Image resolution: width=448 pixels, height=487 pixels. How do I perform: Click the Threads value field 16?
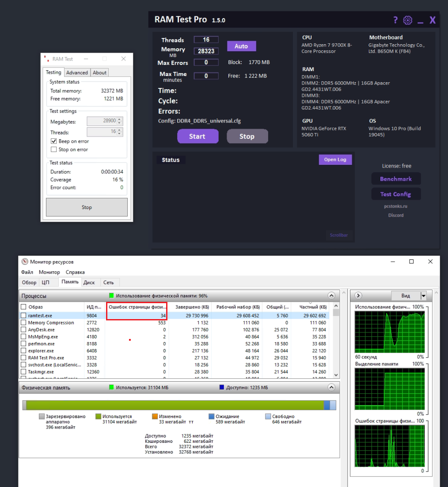tap(206, 40)
